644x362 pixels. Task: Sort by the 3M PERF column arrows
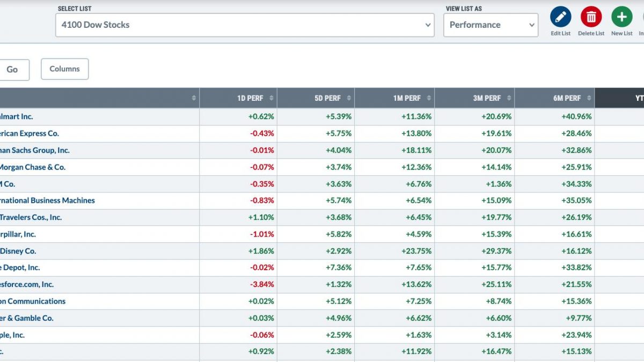(509, 98)
